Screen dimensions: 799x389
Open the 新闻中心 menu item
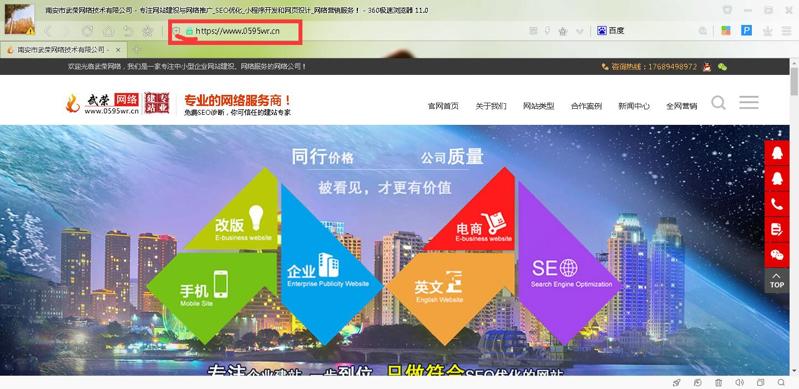634,106
